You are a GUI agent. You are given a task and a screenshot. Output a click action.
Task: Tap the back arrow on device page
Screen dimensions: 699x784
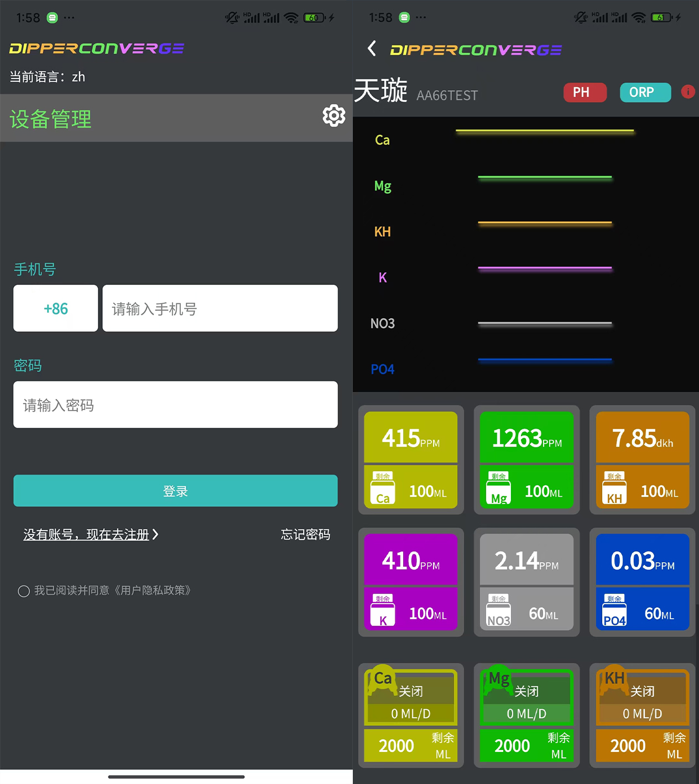point(372,49)
